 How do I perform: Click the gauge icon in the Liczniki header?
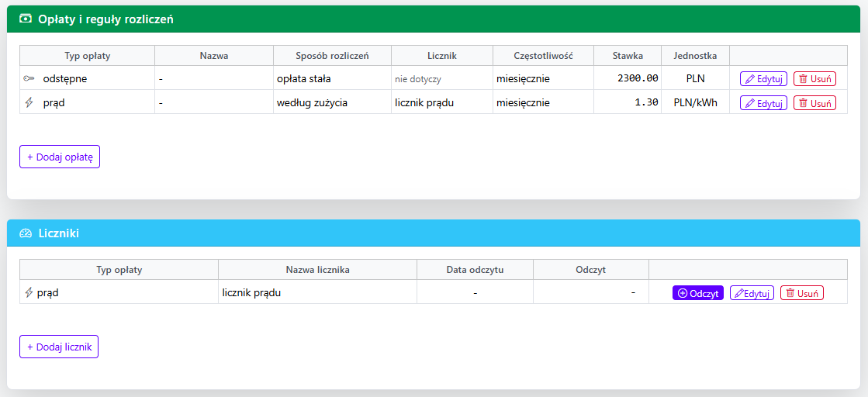(26, 233)
